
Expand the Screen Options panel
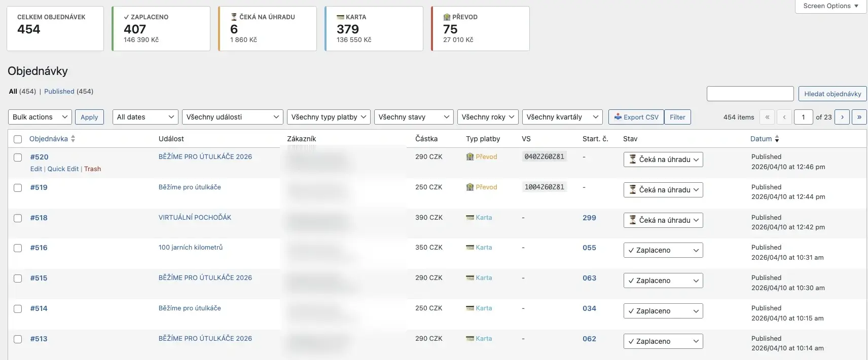tap(831, 6)
